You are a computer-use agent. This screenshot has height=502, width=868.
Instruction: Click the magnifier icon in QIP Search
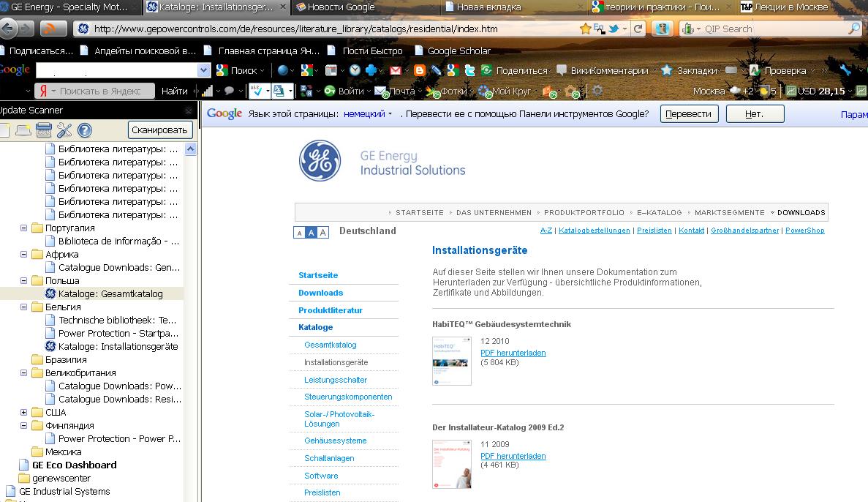point(854,29)
